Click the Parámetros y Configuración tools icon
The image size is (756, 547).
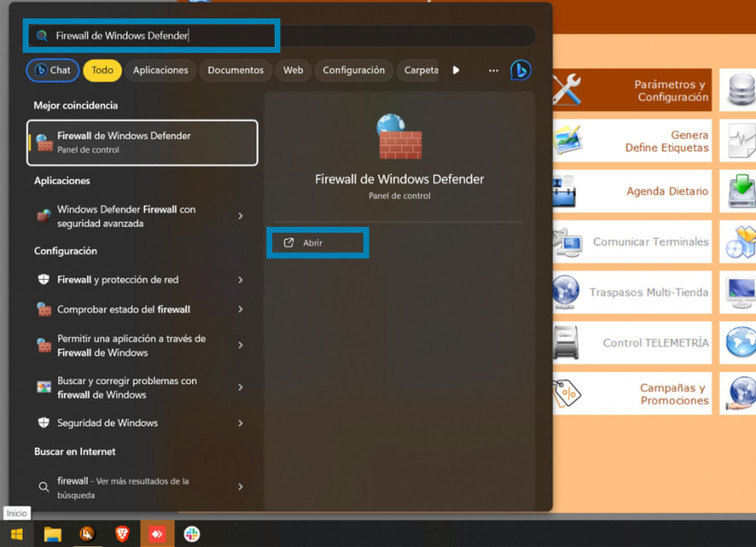point(567,90)
